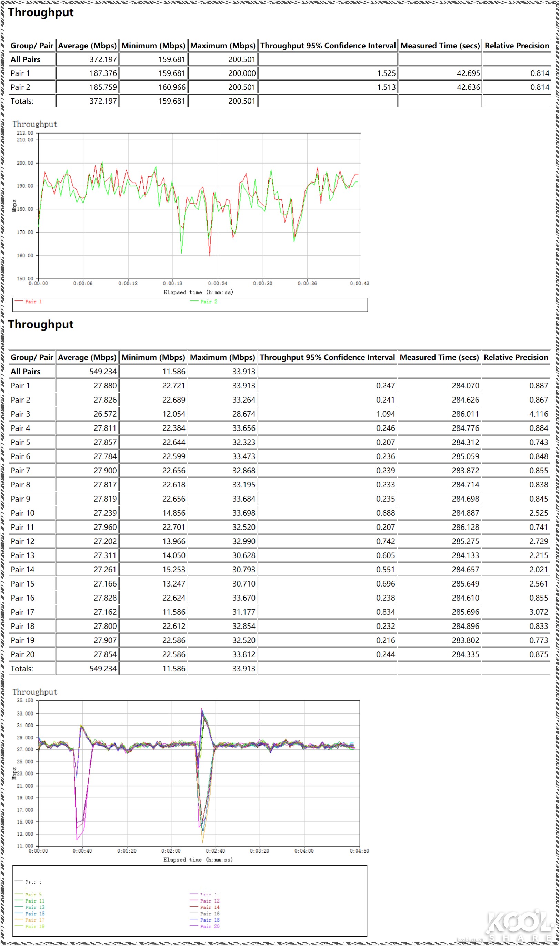
Task: Select the Pair 19 legend entry
Action: [29, 926]
